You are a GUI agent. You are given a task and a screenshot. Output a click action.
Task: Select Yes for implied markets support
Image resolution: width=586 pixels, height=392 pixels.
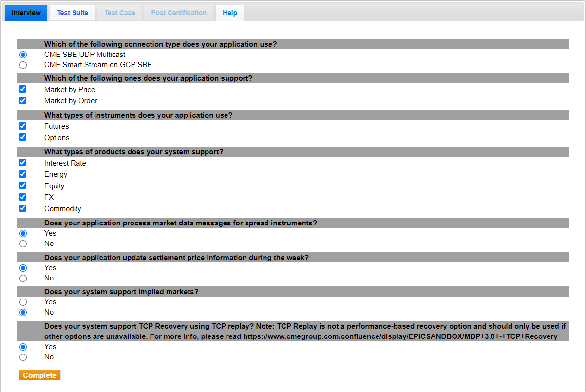click(x=23, y=302)
